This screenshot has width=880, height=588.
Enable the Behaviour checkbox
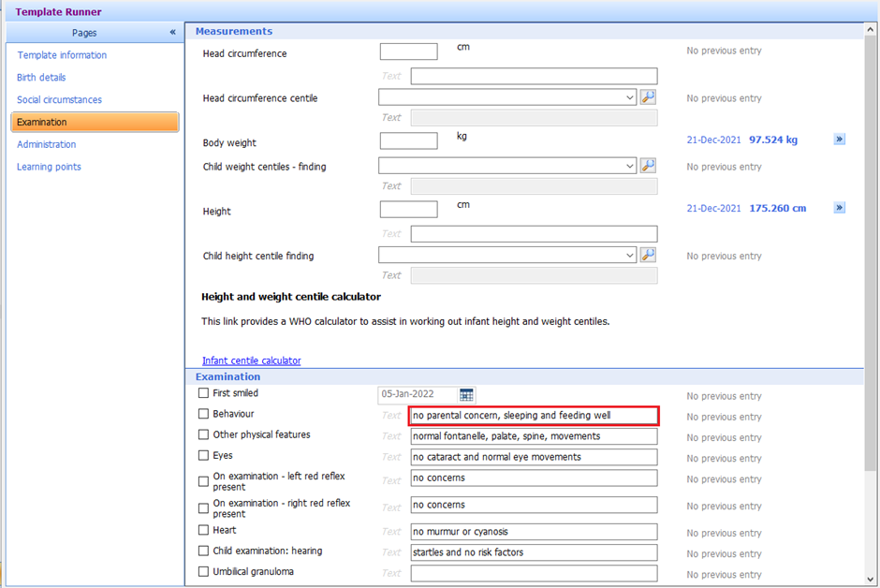pyautogui.click(x=203, y=414)
